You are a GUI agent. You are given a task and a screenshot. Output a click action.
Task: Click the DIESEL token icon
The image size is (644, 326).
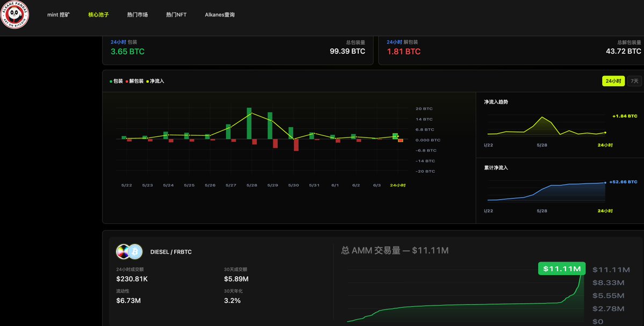pos(123,252)
